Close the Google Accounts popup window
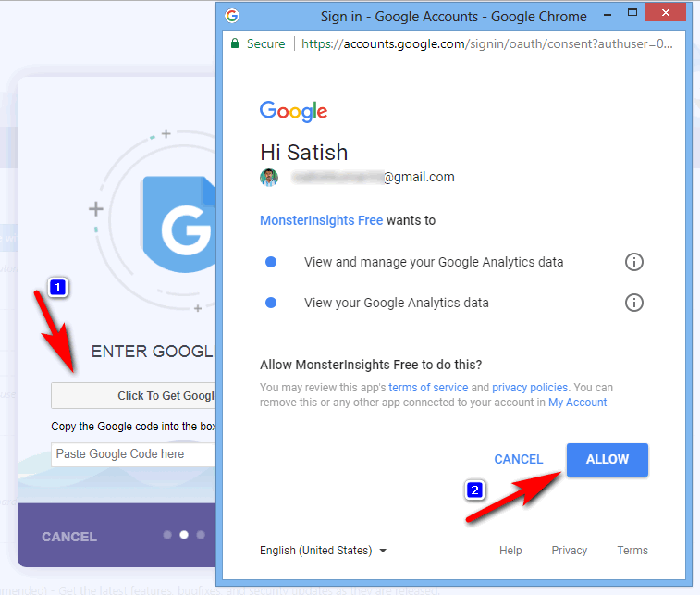700x595 pixels. (665, 13)
